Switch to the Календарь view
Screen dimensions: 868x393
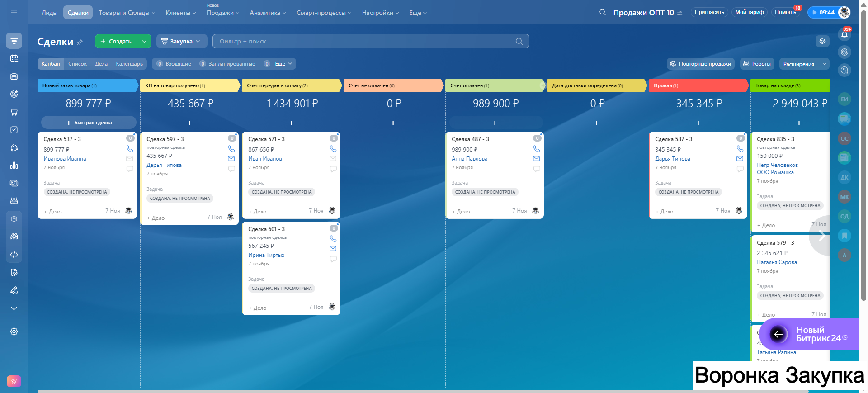point(129,64)
